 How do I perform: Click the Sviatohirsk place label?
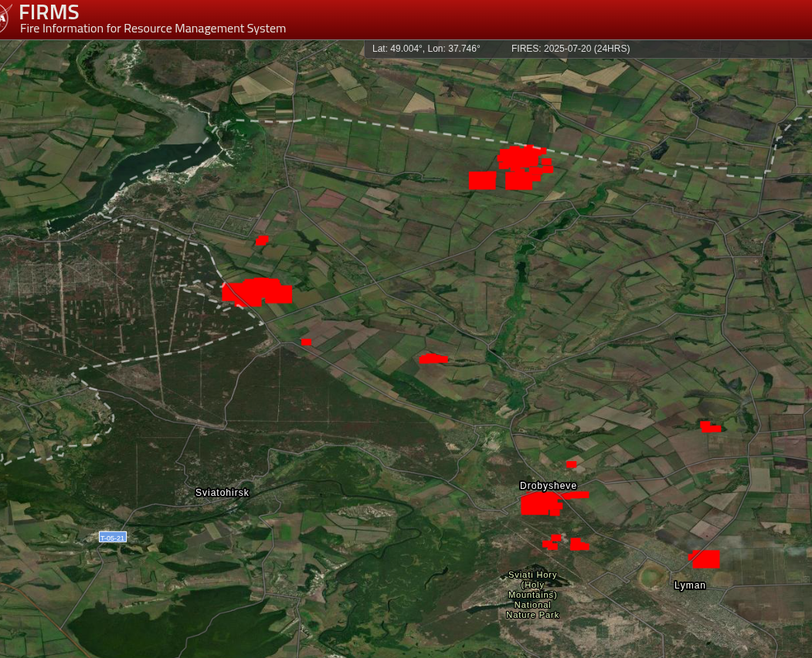[223, 492]
